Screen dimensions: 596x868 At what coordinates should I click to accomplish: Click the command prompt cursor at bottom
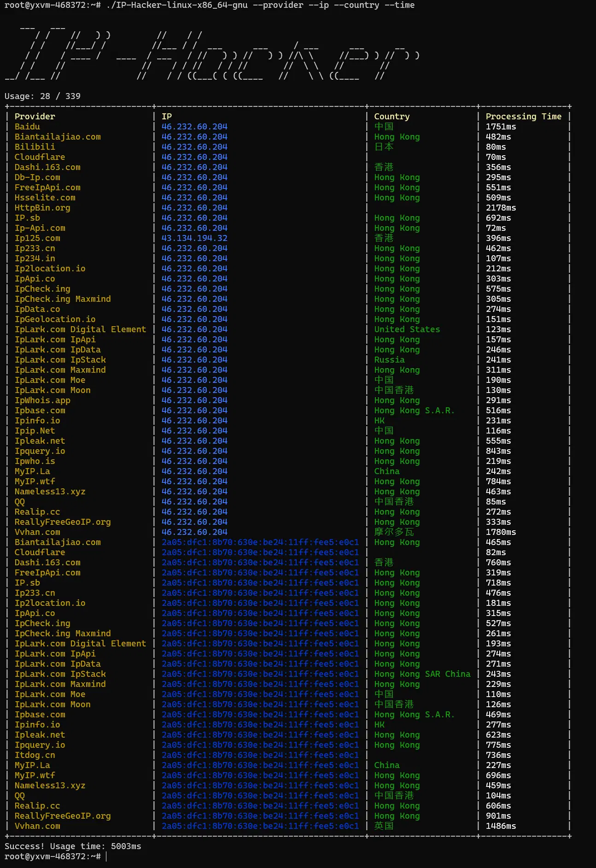tap(106, 856)
